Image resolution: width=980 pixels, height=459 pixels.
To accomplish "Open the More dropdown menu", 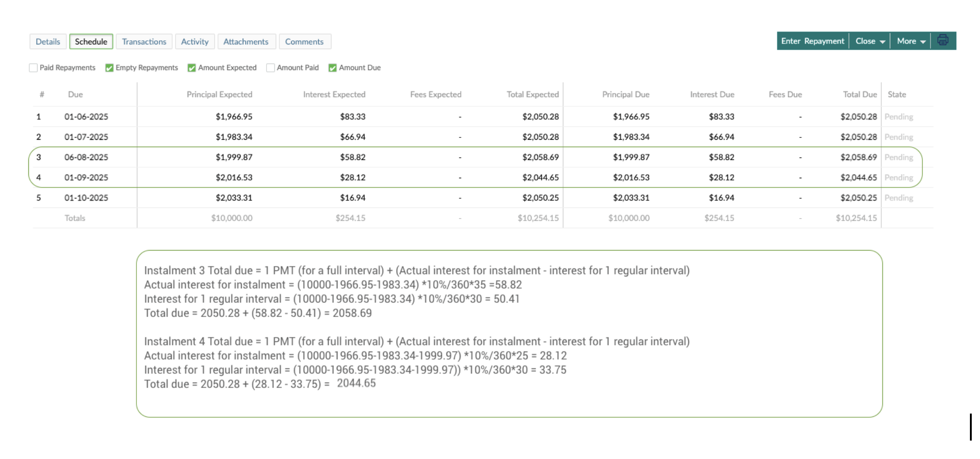I will click(911, 41).
